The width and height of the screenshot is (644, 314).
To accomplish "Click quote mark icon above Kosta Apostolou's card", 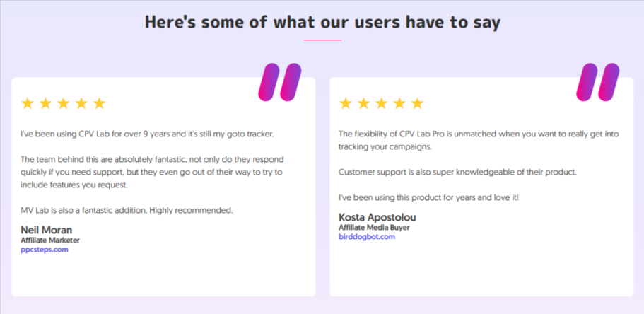I will click(597, 82).
